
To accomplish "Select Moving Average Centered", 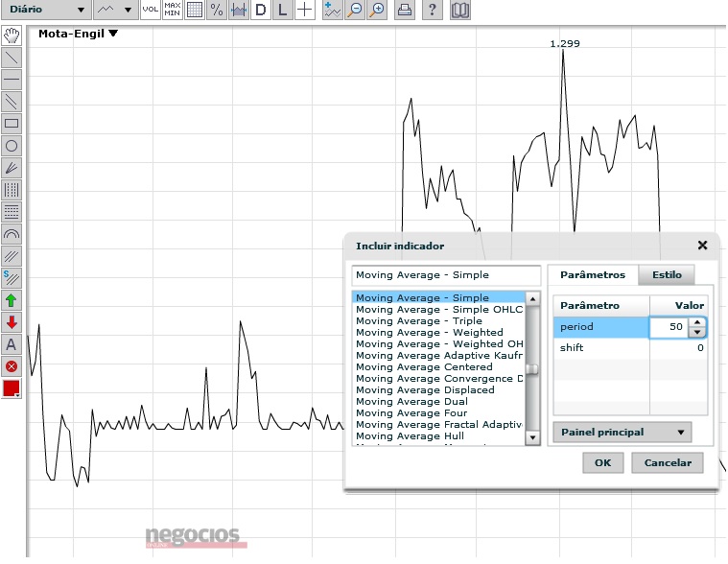I will pos(438,367).
